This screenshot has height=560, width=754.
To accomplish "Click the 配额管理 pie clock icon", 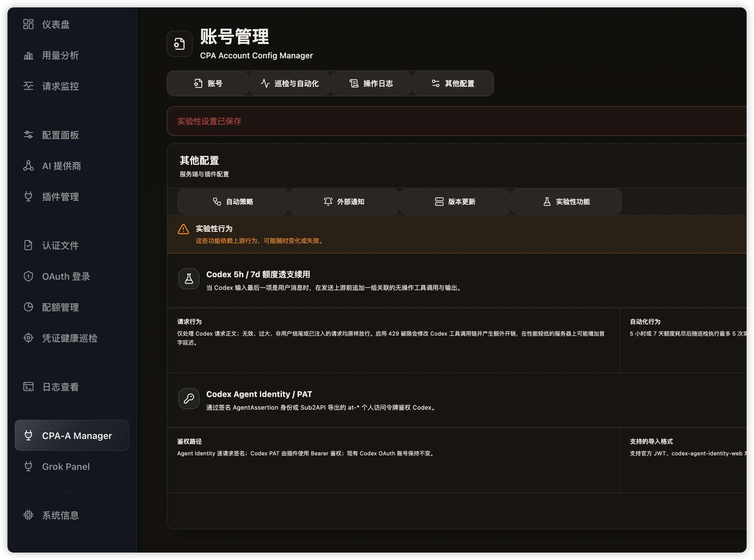I will pyautogui.click(x=28, y=307).
